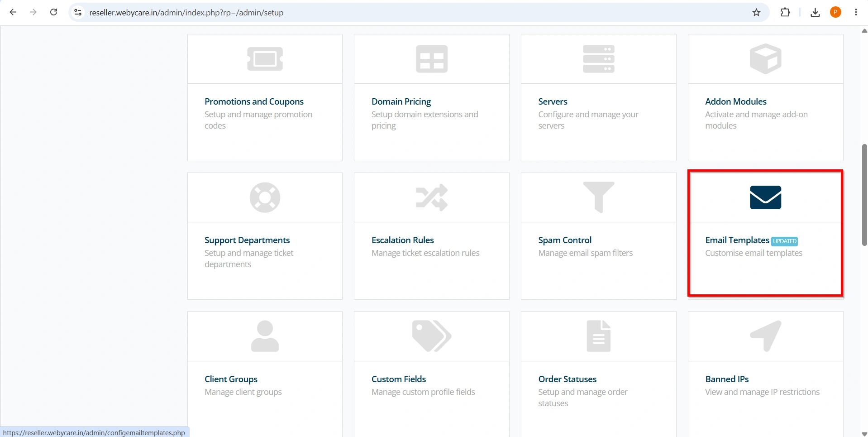
Task: Click the Banned IPs arrow icon
Action: point(765,336)
